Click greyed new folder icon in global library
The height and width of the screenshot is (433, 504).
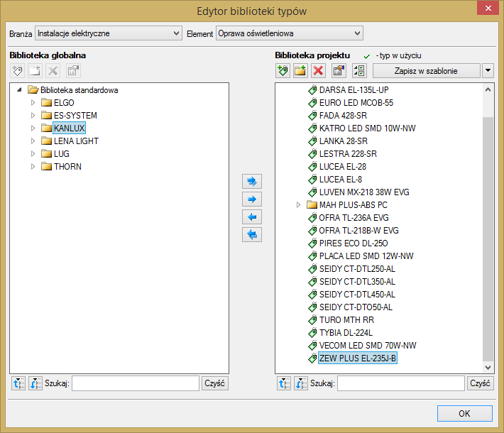(35, 71)
